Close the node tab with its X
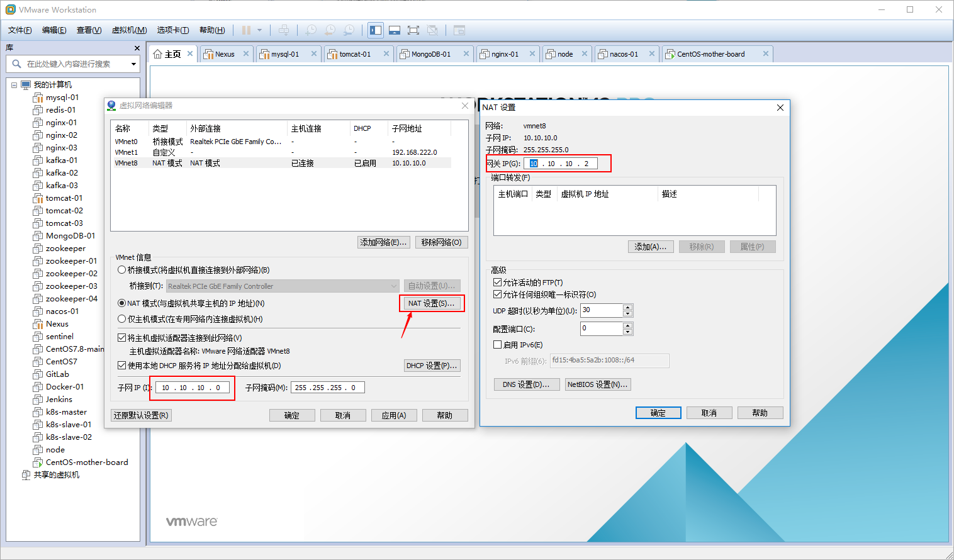 click(585, 53)
